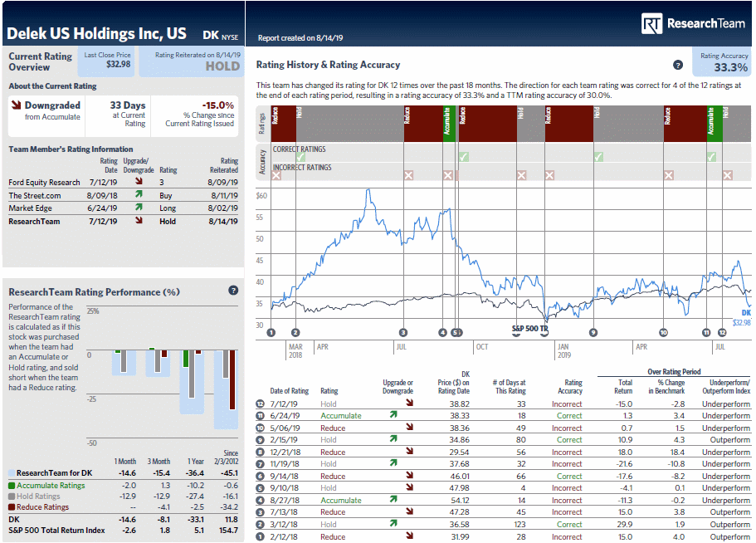Viewport: 756px width, 543px height.
Task: Click 'Report created on 8/14/19' text
Action: tap(300, 38)
